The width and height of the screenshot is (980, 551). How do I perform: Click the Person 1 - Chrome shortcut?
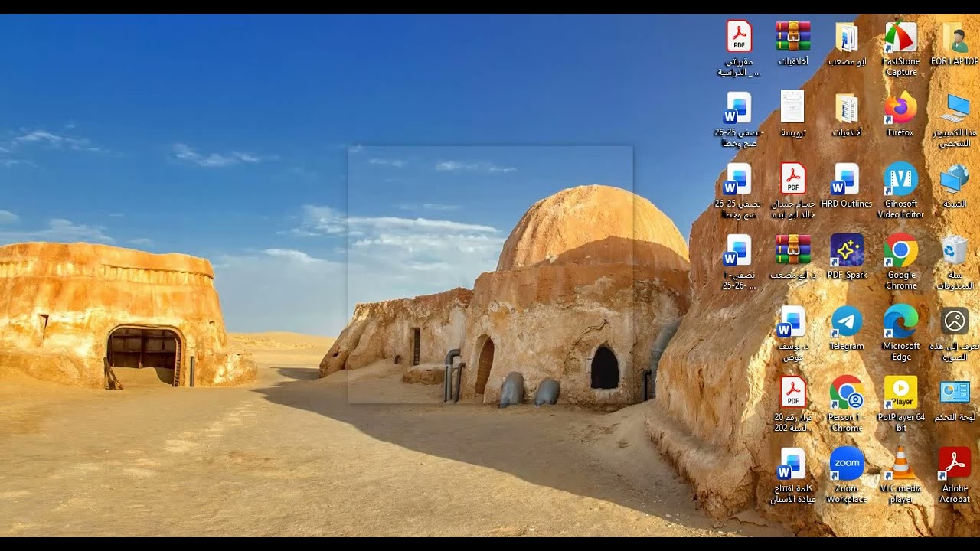click(847, 404)
